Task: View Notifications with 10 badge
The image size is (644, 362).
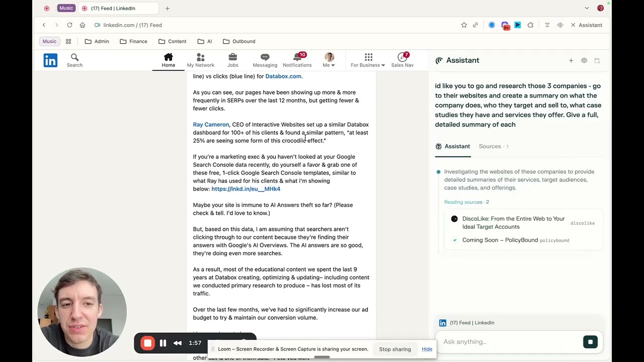Action: pos(297,60)
